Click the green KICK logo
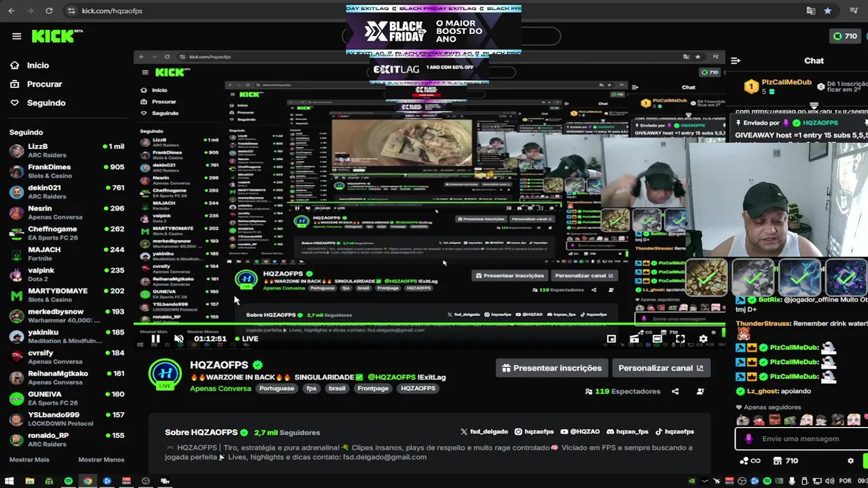This screenshot has width=868, height=488. point(53,36)
